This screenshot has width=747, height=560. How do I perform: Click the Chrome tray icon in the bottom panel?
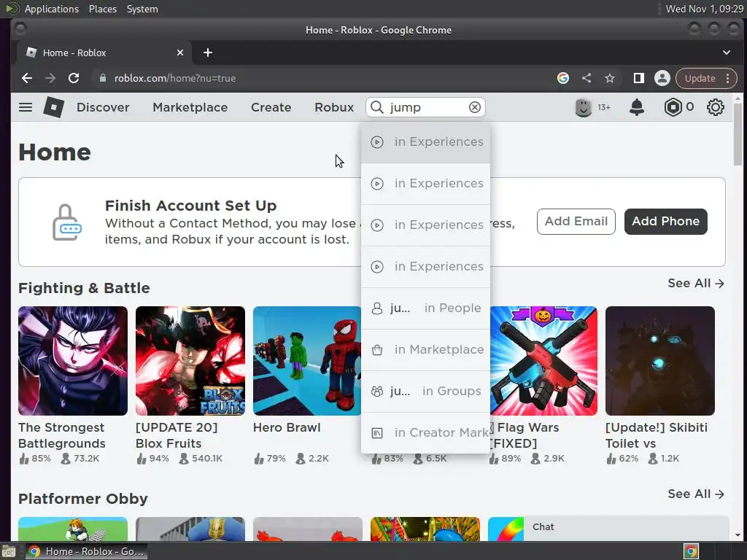click(x=692, y=551)
